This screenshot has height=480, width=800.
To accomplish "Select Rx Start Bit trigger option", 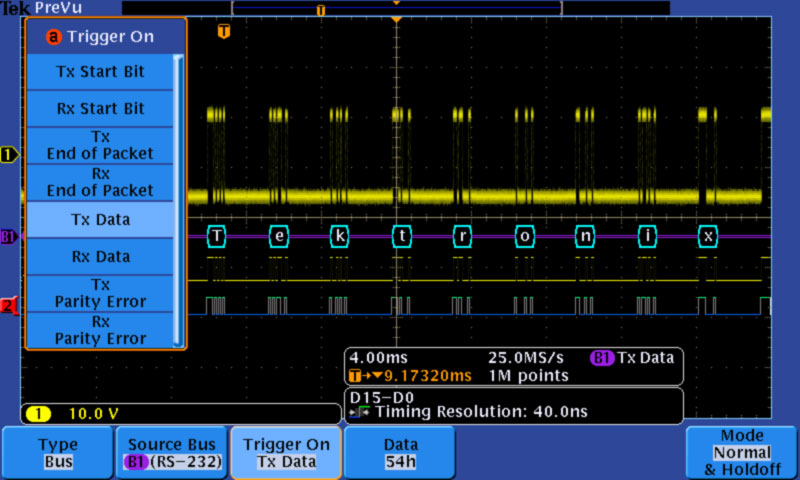I will coord(100,109).
